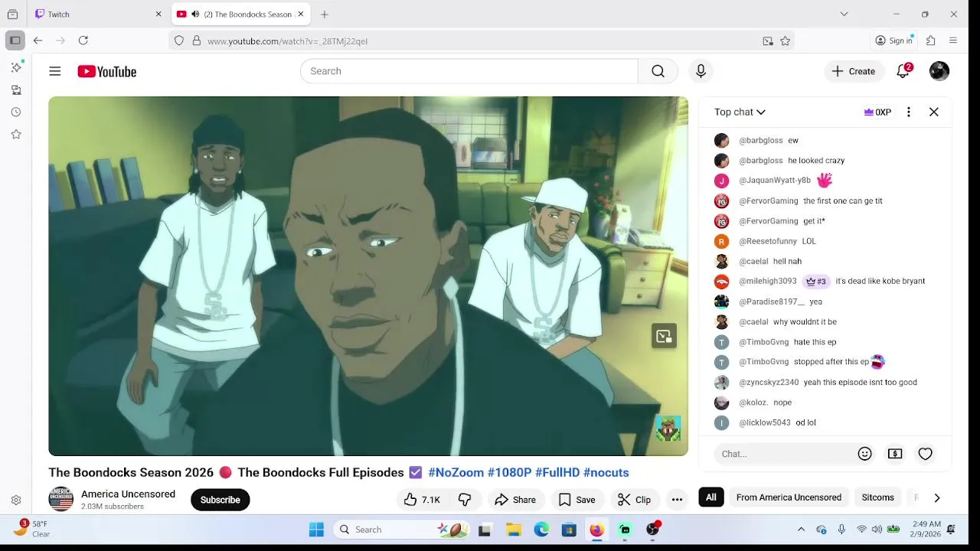This screenshot has width=980, height=551.
Task: Select the Sitcoms filter chip
Action: pos(877,497)
